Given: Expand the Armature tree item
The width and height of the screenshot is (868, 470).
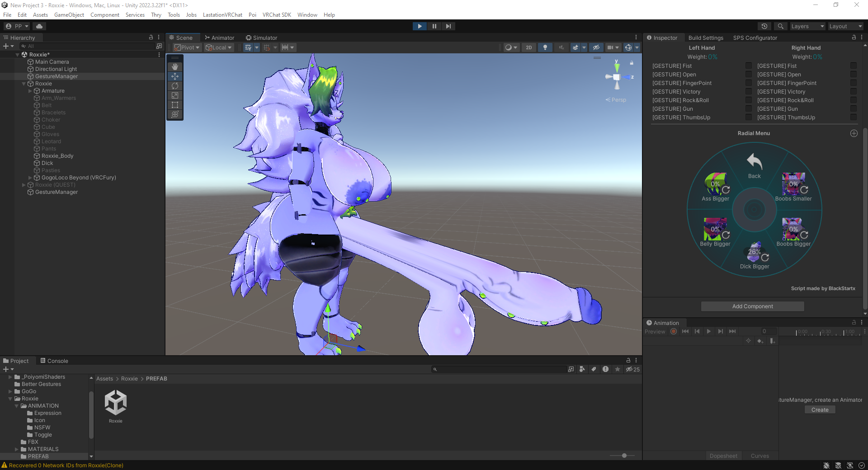Looking at the screenshot, I should tap(30, 91).
